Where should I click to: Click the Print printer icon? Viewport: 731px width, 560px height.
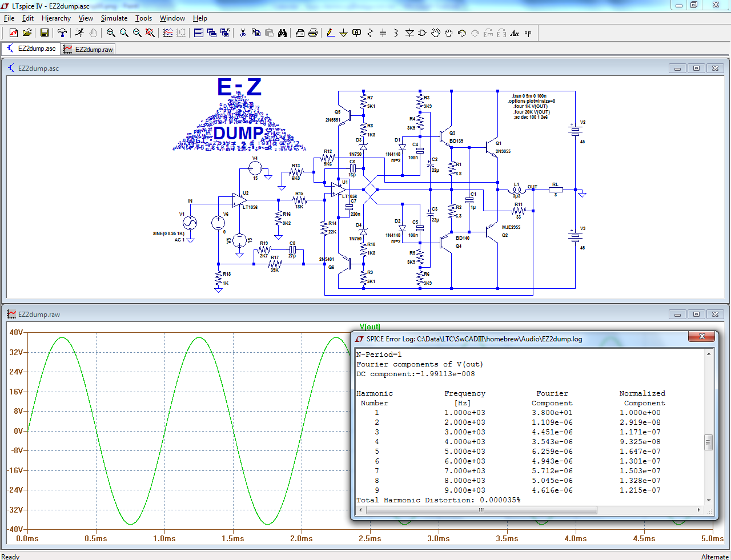pos(313,33)
